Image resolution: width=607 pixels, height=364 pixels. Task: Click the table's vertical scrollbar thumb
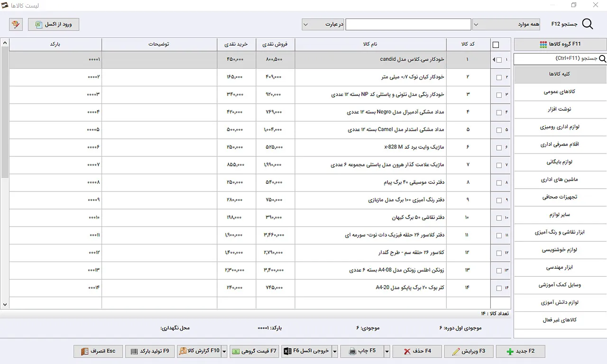pyautogui.click(x=5, y=112)
